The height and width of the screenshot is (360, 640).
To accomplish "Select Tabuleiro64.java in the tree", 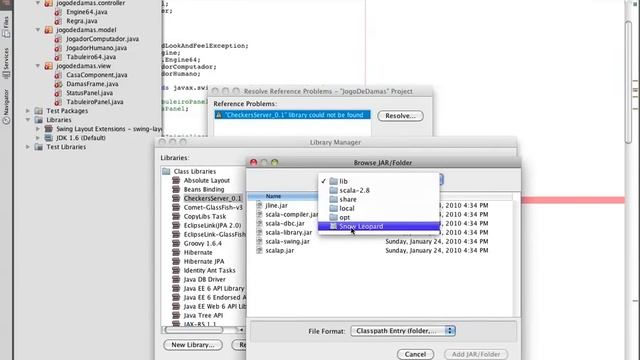I will tap(91, 57).
